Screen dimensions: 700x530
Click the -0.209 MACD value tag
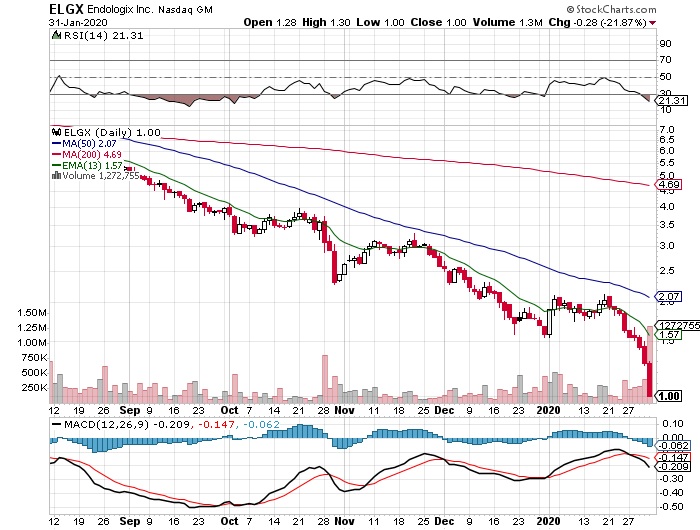[x=668, y=467]
